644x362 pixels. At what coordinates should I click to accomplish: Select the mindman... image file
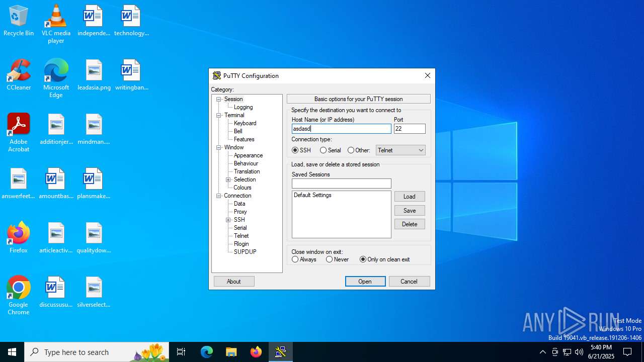tap(94, 129)
